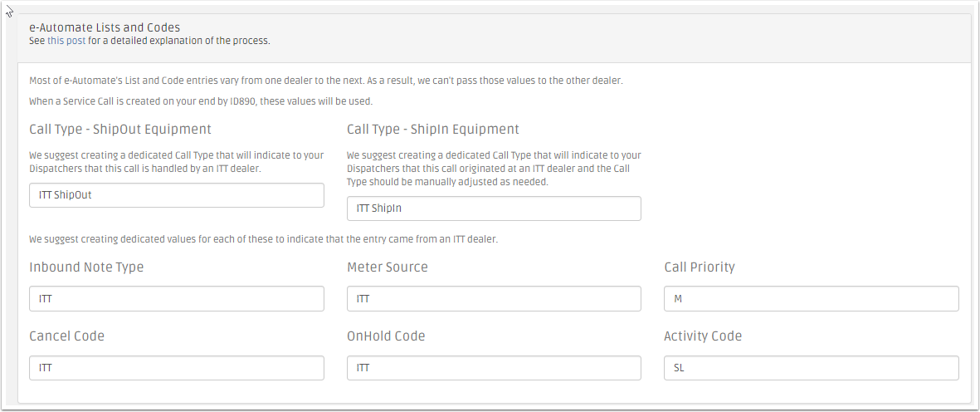This screenshot has height=412, width=980.
Task: Open the 'this post' link
Action: [66, 41]
